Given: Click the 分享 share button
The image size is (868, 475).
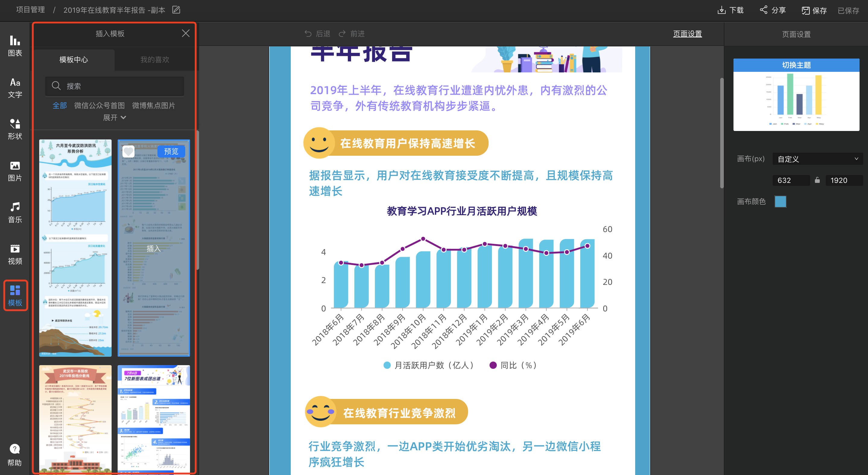Looking at the screenshot, I should pos(773,10).
